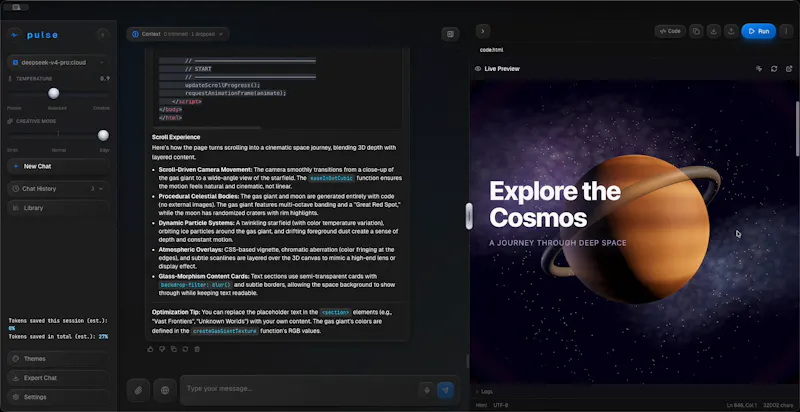Image resolution: width=800 pixels, height=412 pixels.
Task: Switch to the Code view
Action: tap(670, 31)
